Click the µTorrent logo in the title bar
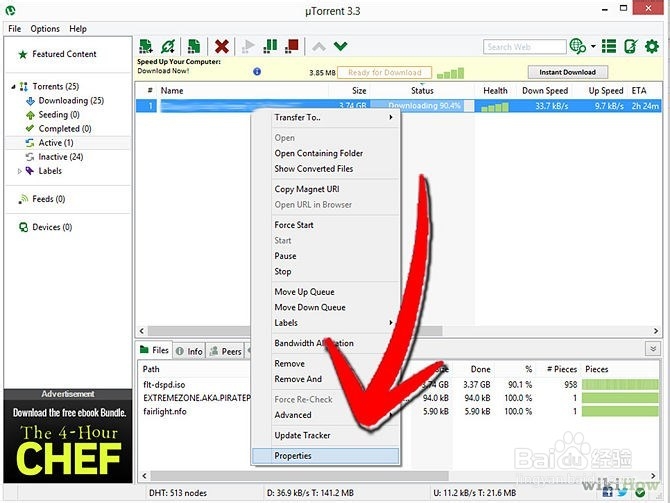This screenshot has width=670, height=503. [x=10, y=9]
